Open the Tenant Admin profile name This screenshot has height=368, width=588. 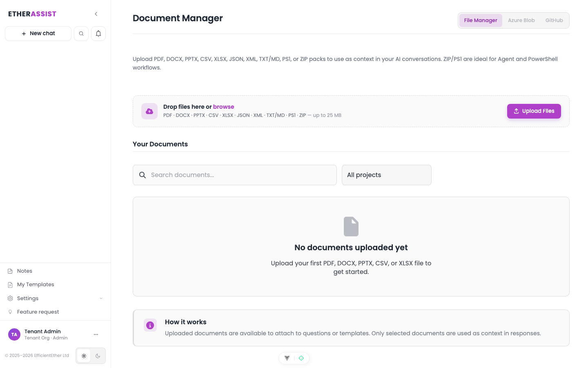[x=42, y=332]
